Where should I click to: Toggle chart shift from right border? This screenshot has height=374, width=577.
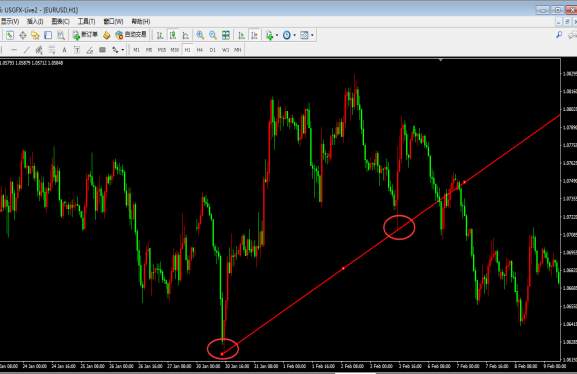(x=254, y=35)
